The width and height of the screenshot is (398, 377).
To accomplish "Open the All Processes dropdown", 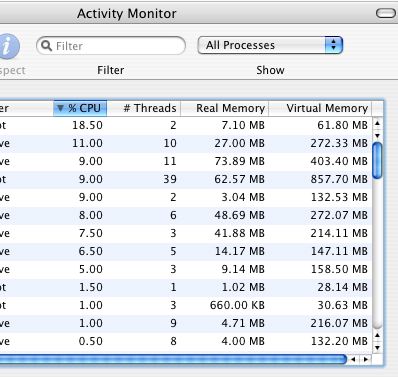I will 270,45.
